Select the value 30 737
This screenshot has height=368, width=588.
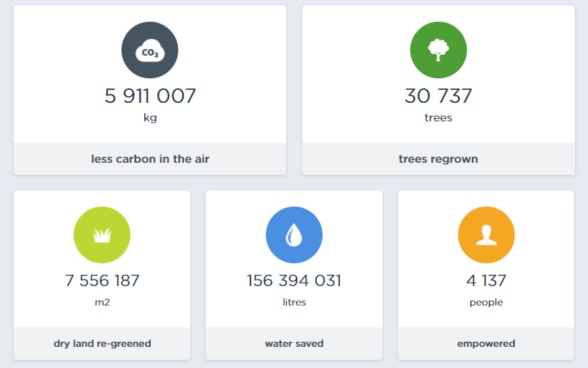coord(438,96)
